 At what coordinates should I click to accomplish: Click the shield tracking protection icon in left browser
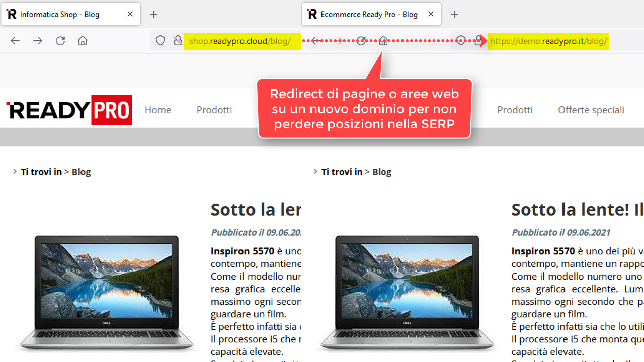pos(160,41)
